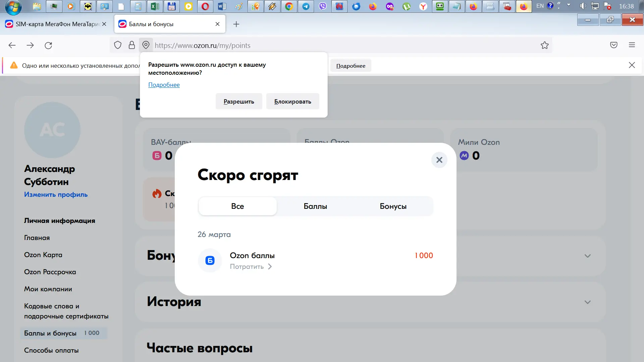Go back to the previous page
The image size is (644, 362).
click(12, 45)
